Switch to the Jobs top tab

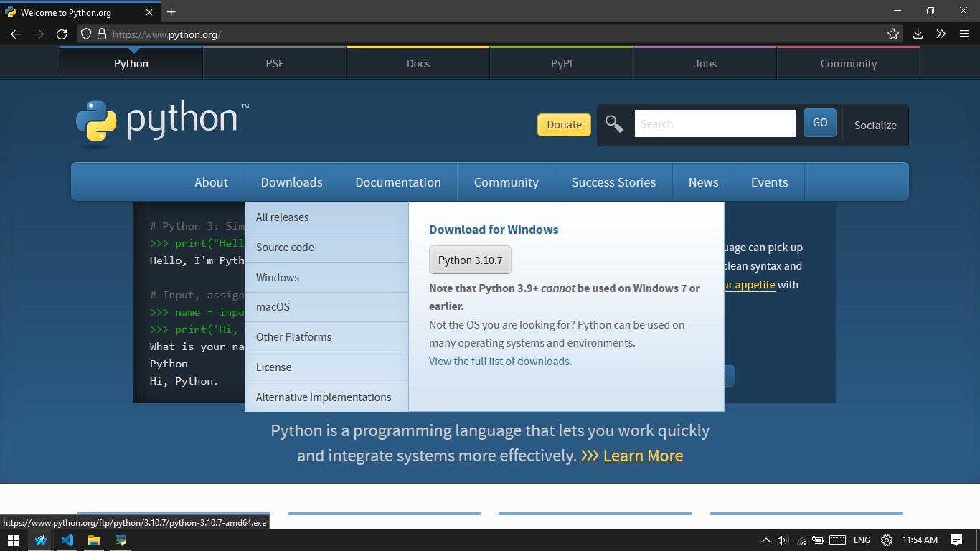pyautogui.click(x=705, y=63)
